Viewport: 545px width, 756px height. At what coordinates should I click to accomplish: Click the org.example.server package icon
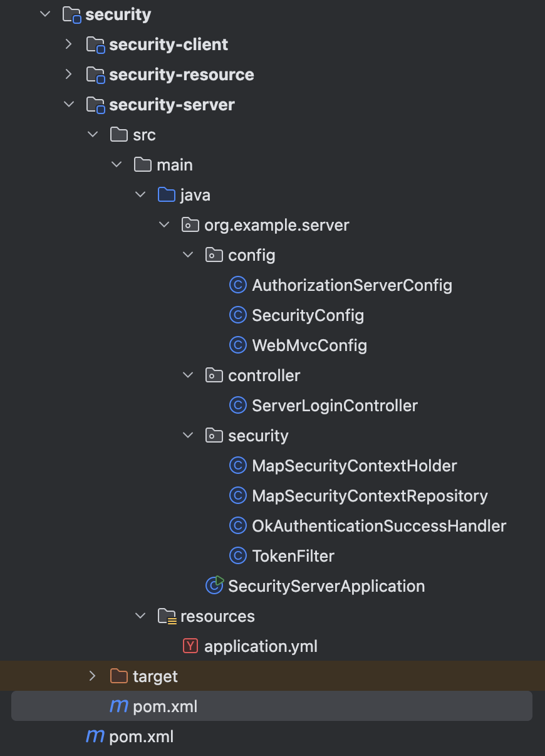(190, 225)
